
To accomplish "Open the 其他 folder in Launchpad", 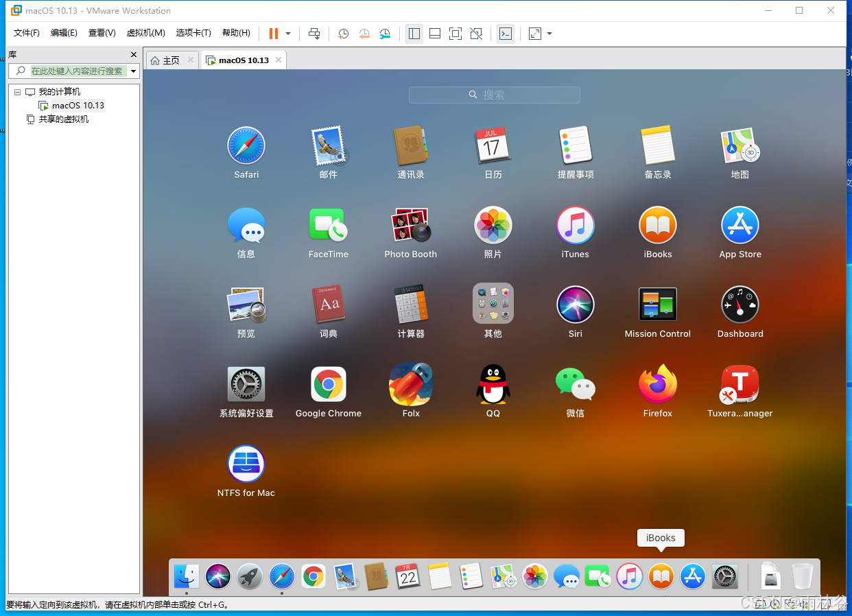I will [x=493, y=303].
